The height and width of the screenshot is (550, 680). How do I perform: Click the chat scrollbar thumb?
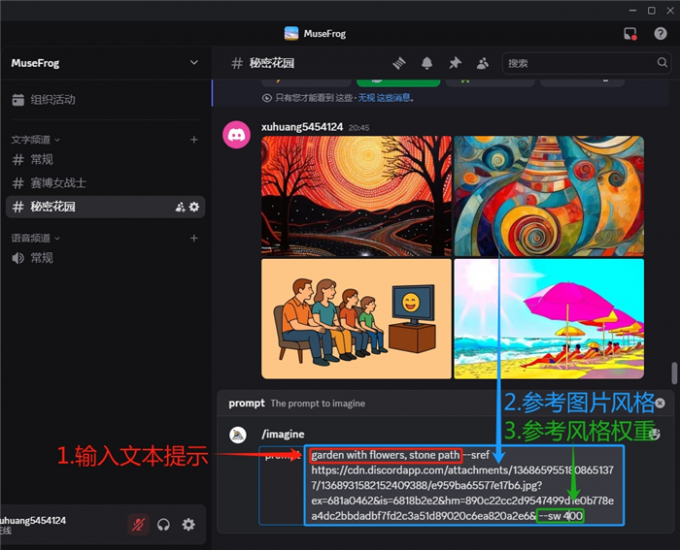pyautogui.click(x=674, y=373)
